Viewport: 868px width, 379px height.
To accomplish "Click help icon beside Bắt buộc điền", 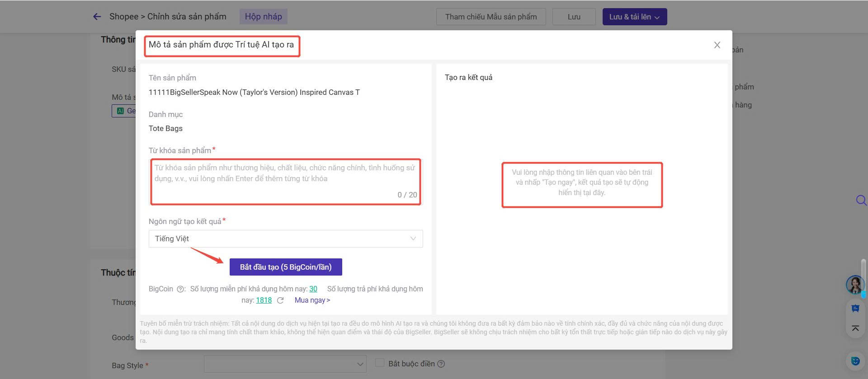I will [x=441, y=364].
